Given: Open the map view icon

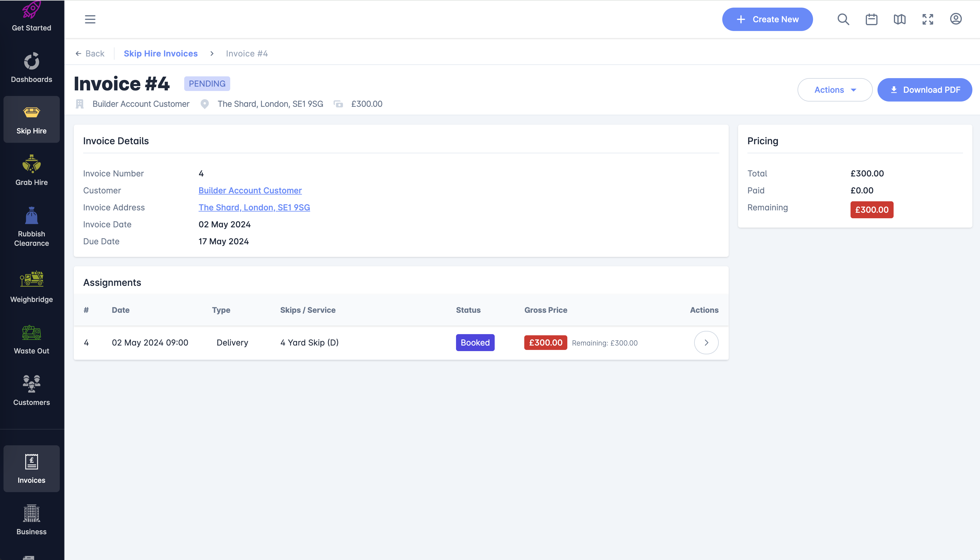Looking at the screenshot, I should coord(899,19).
